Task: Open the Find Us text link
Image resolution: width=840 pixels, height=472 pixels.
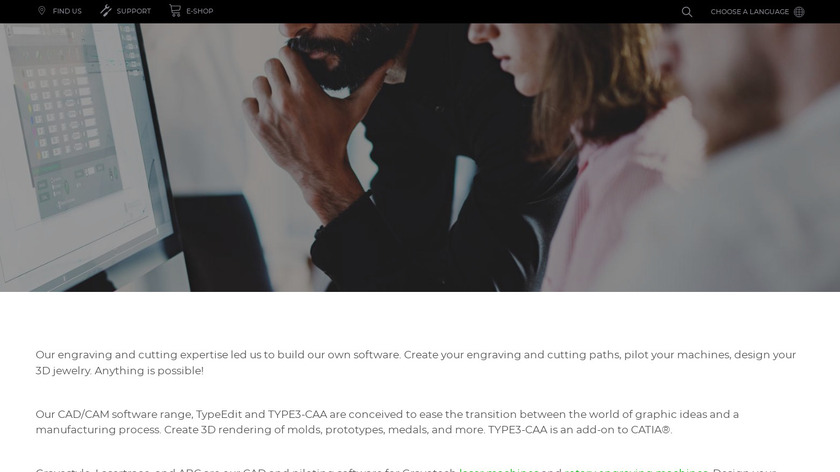Action: pyautogui.click(x=67, y=11)
